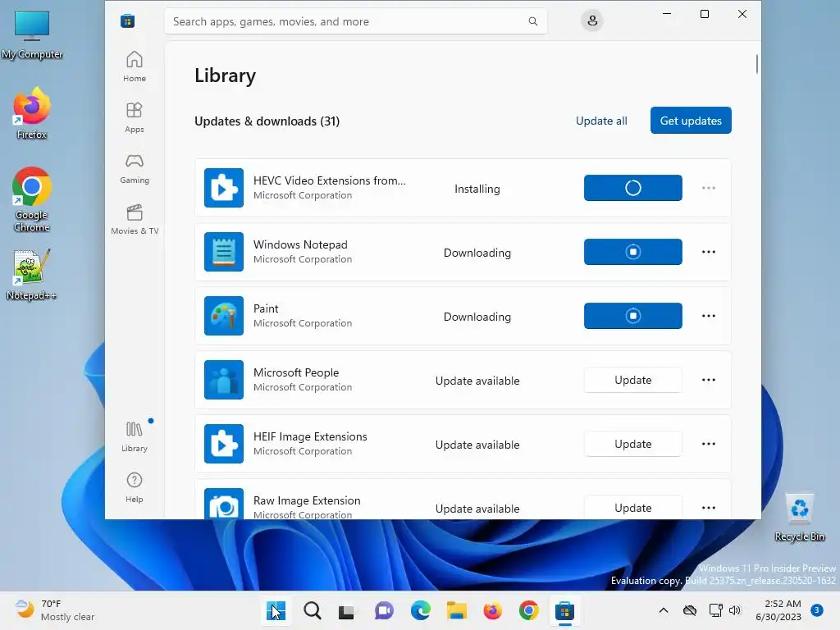The width and height of the screenshot is (840, 630).
Task: Click the search magnifier icon
Action: [533, 21]
